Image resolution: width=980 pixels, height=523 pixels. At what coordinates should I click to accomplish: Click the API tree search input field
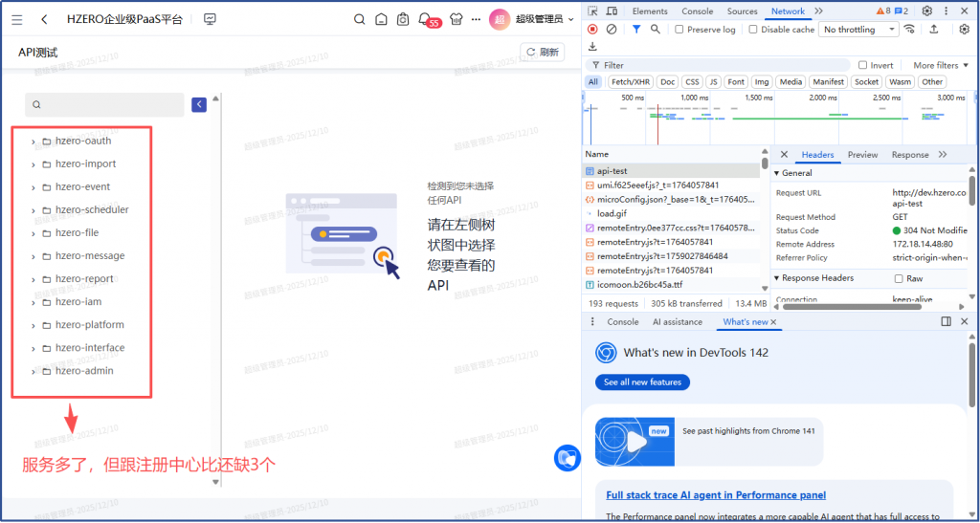tap(110, 105)
